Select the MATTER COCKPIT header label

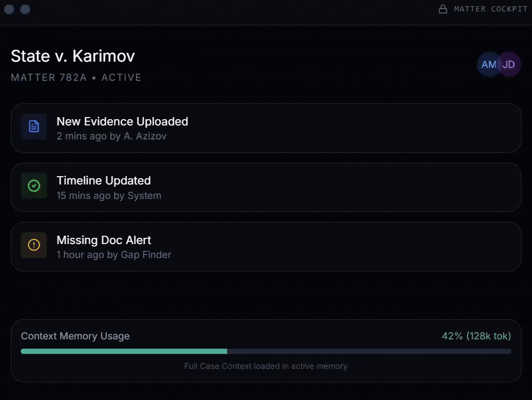(x=491, y=9)
